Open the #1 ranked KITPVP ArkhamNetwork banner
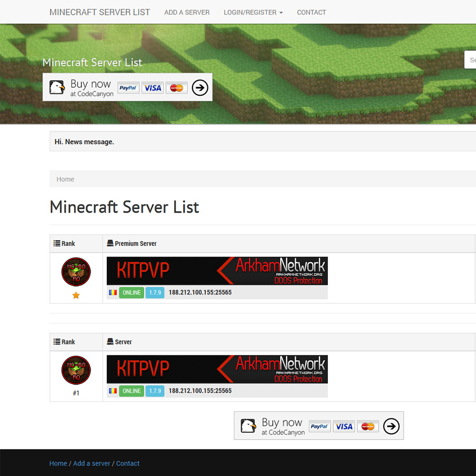 tap(217, 369)
